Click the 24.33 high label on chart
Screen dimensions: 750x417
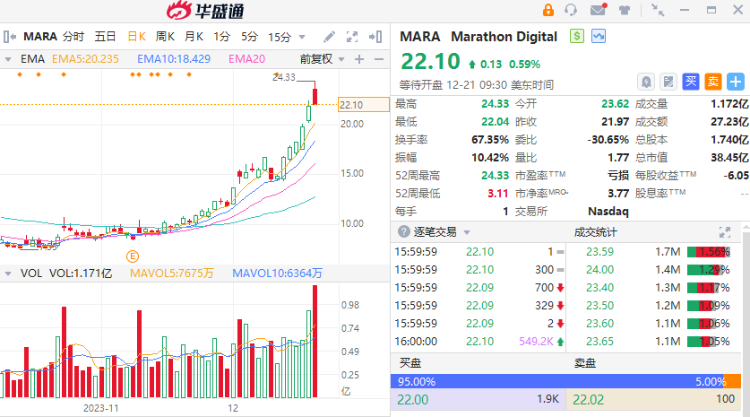[284, 77]
